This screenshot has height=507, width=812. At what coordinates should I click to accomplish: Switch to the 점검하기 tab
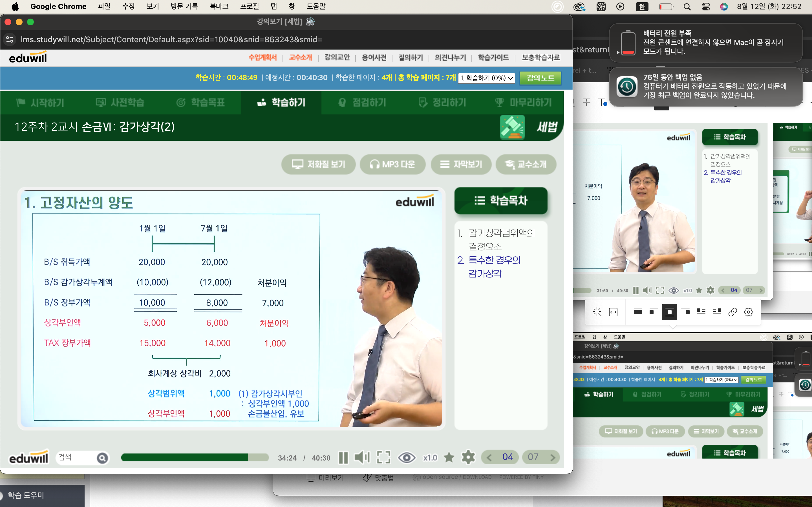362,103
